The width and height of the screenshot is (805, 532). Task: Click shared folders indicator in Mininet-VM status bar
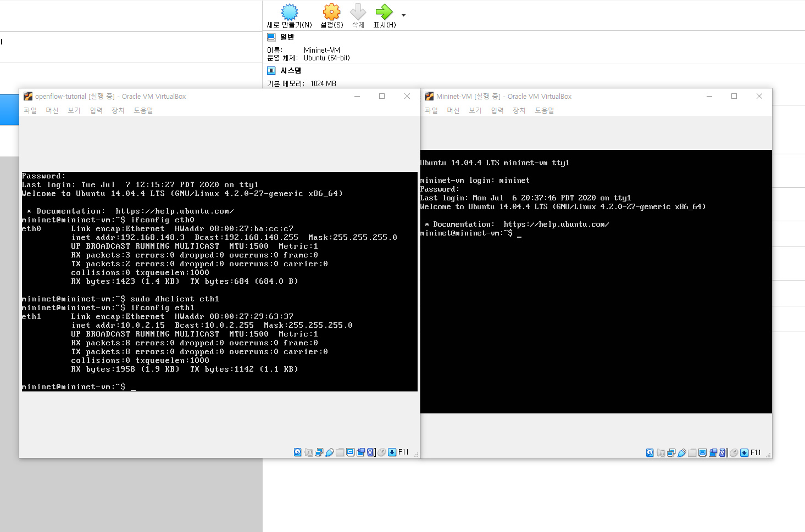tap(692, 452)
